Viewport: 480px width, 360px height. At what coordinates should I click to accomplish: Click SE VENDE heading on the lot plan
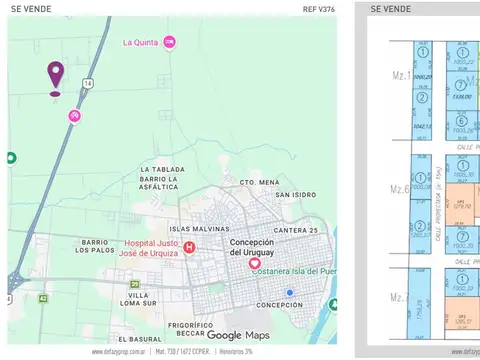pos(391,9)
